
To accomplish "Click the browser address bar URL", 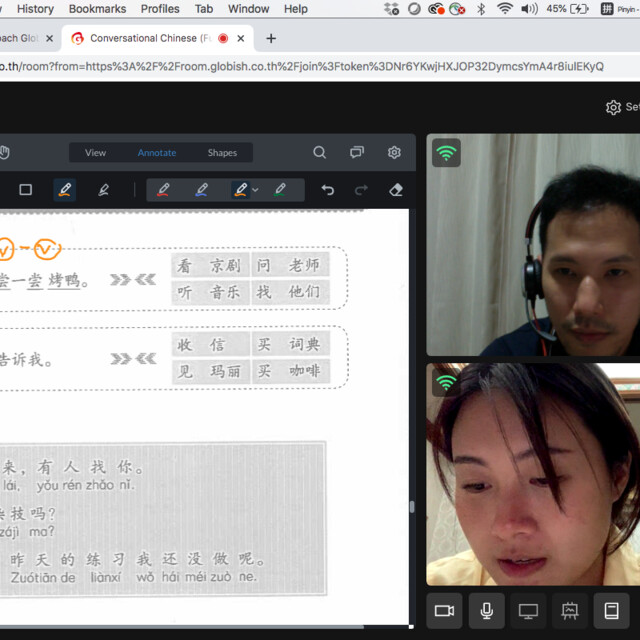I will [301, 67].
